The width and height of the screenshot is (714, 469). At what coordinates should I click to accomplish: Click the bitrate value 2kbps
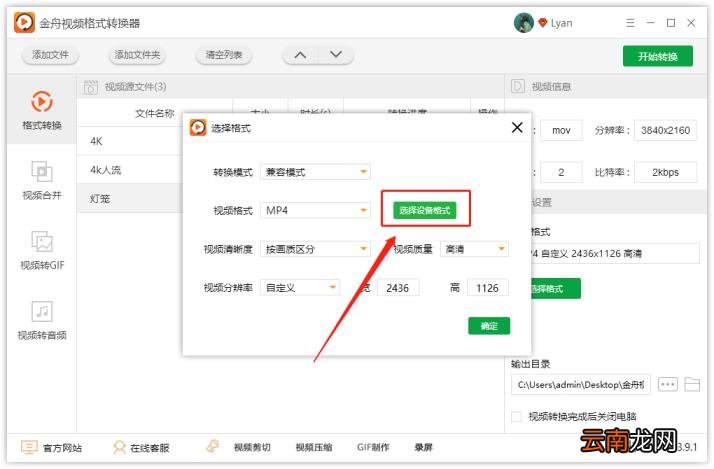pyautogui.click(x=665, y=172)
